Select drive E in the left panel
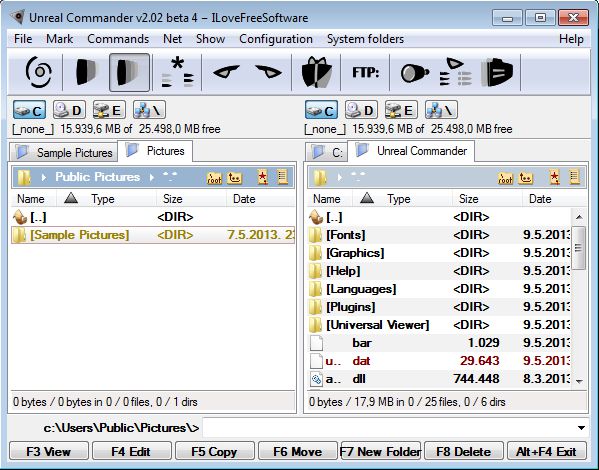The image size is (599, 470). [109, 110]
